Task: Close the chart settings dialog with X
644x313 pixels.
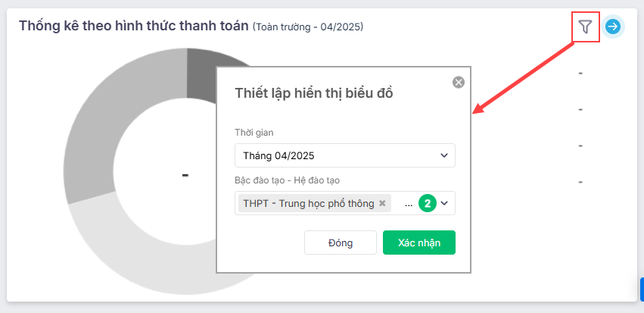Action: [x=459, y=83]
